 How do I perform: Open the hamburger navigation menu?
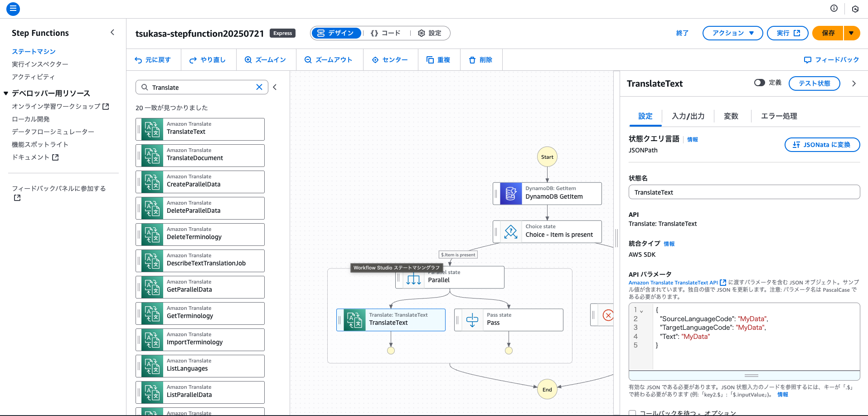[13, 9]
